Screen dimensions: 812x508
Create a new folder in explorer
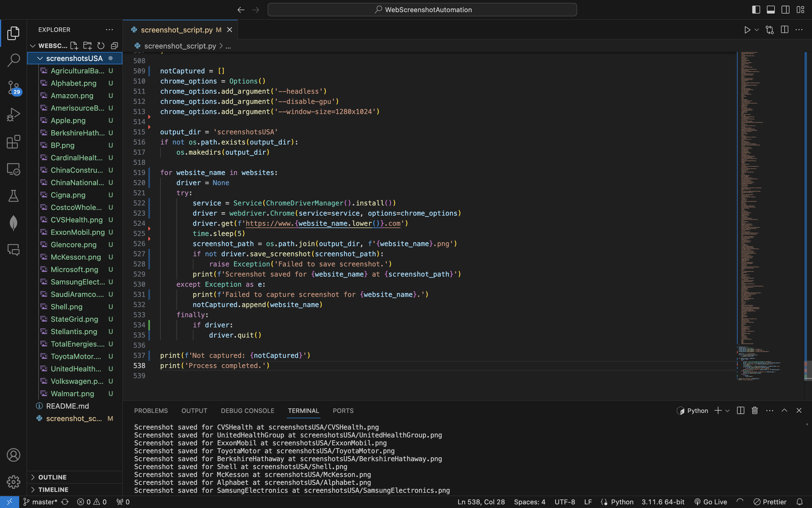coord(87,45)
